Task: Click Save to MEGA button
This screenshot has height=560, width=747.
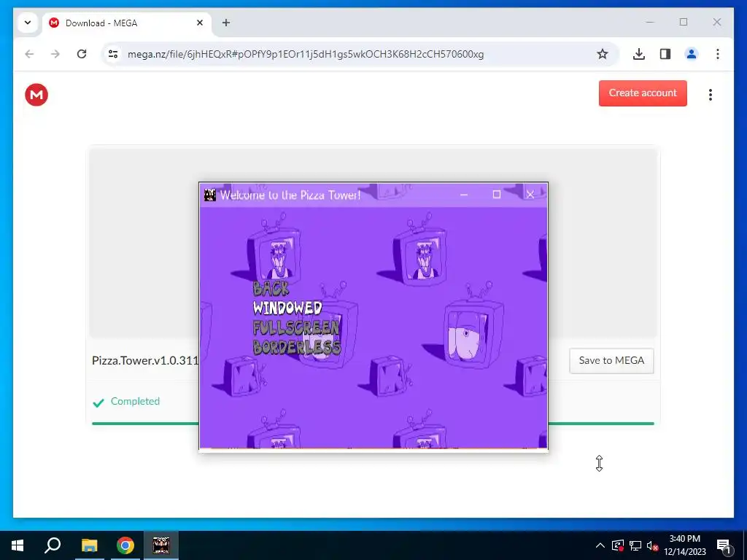Action: tap(611, 360)
